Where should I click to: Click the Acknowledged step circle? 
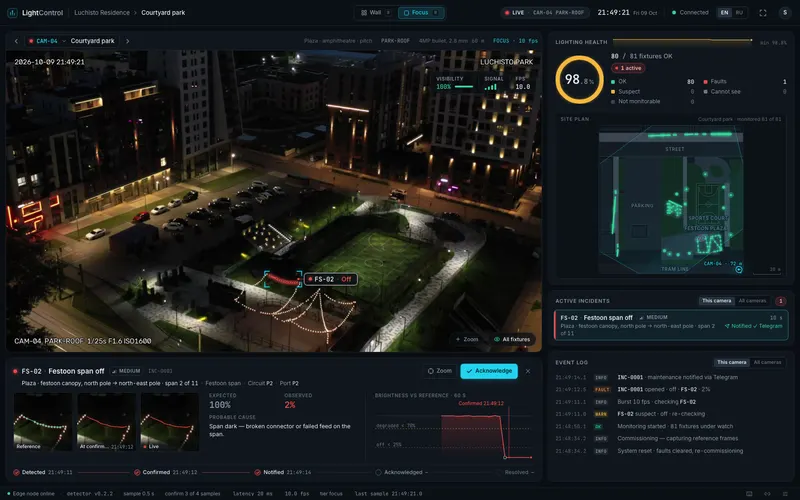tap(378, 472)
